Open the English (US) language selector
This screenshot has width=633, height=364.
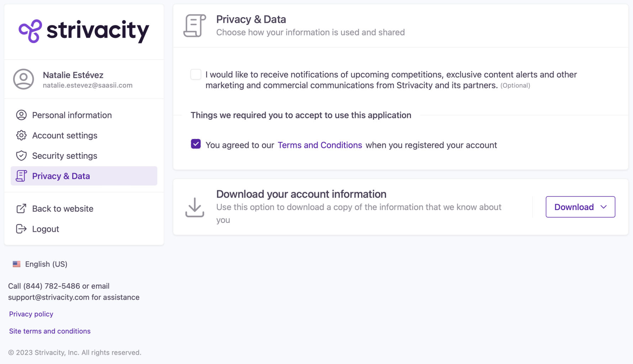tap(46, 264)
